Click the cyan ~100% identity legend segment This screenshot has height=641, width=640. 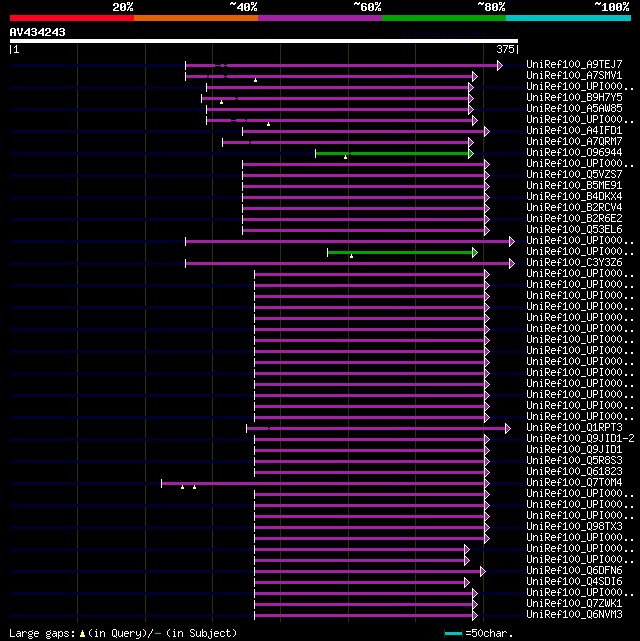pyautogui.click(x=568, y=18)
